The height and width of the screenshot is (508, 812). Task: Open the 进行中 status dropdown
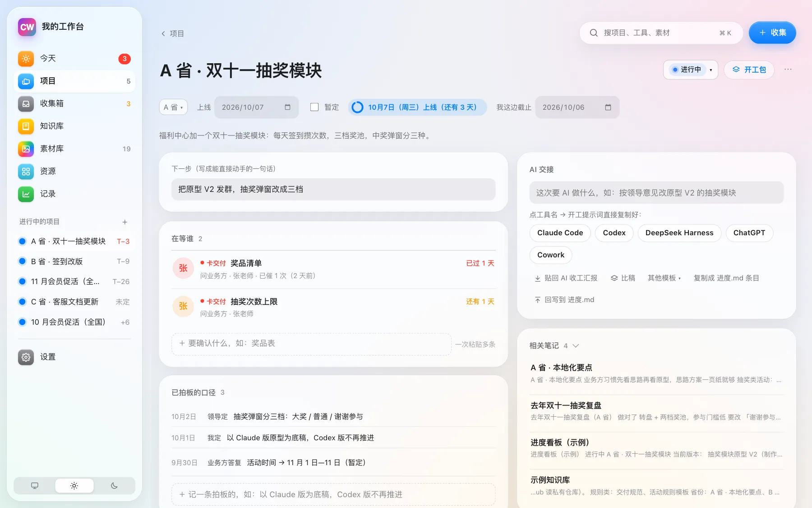point(691,70)
